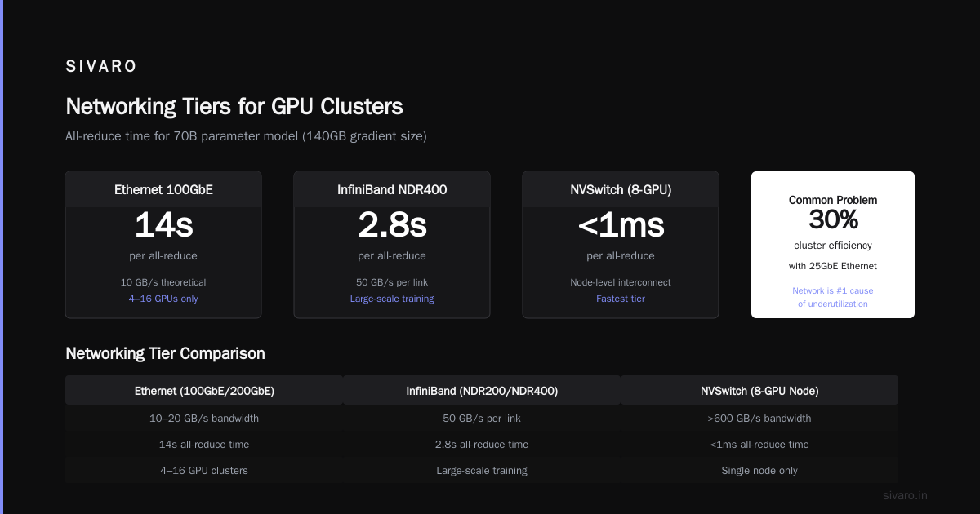980x514 pixels.
Task: Click 'Node-level interconnect' text
Action: tap(621, 282)
